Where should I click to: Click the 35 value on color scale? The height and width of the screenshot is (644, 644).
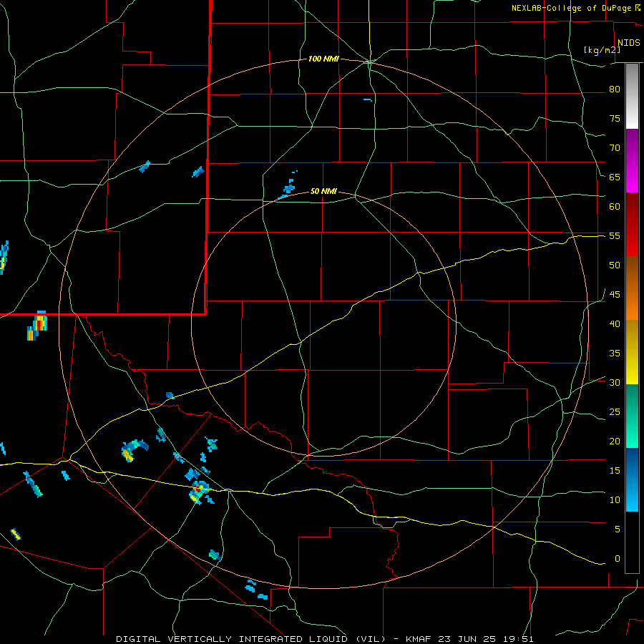coord(615,353)
